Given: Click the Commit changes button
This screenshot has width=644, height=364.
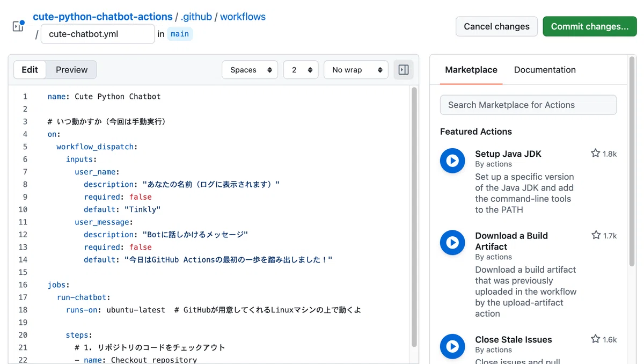Looking at the screenshot, I should pyautogui.click(x=590, y=26).
